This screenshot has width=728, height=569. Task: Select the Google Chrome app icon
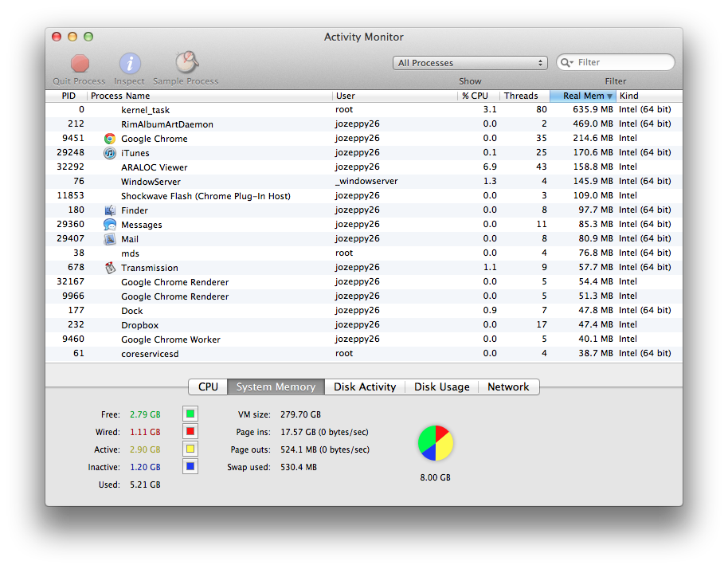[x=110, y=139]
